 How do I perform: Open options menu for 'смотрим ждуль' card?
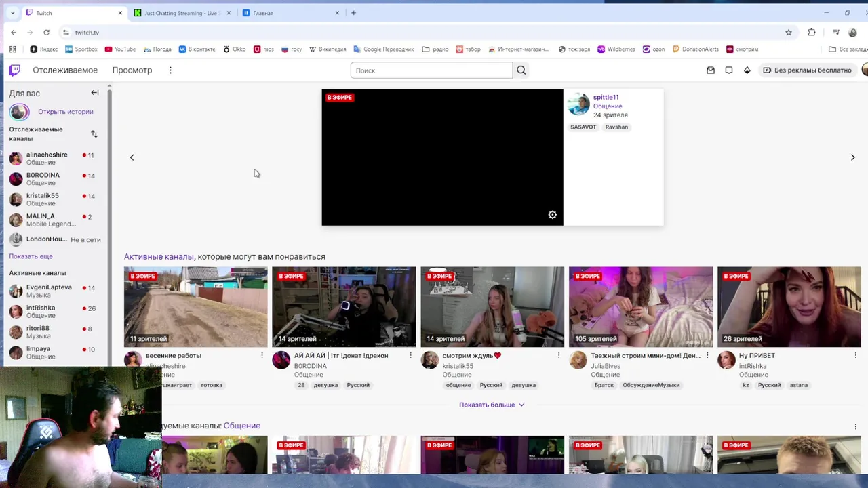(x=559, y=355)
